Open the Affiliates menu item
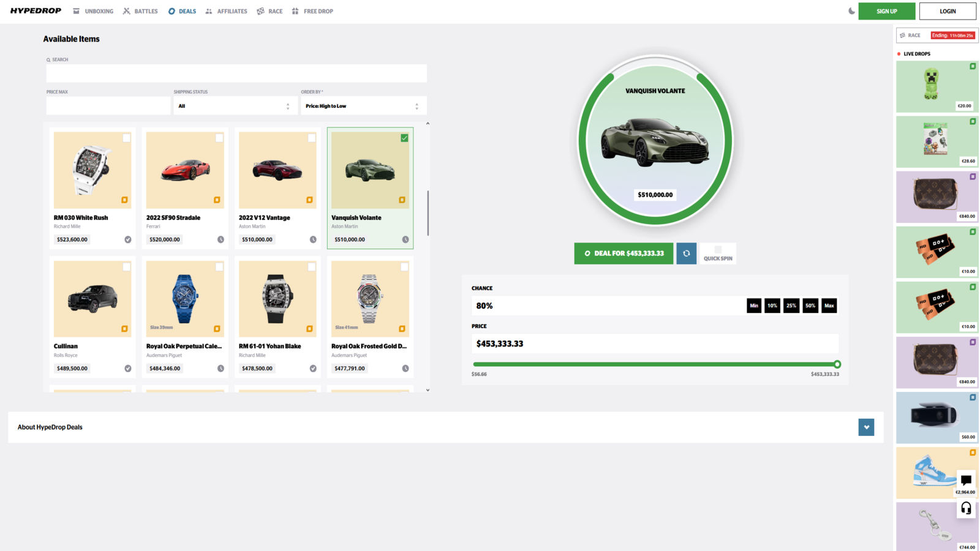This screenshot has height=551, width=980. 226,11
